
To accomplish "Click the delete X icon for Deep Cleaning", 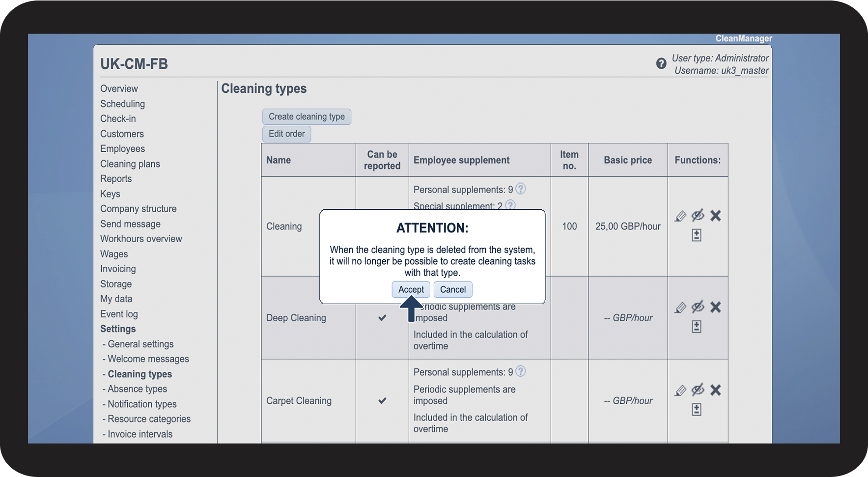I will (715, 307).
